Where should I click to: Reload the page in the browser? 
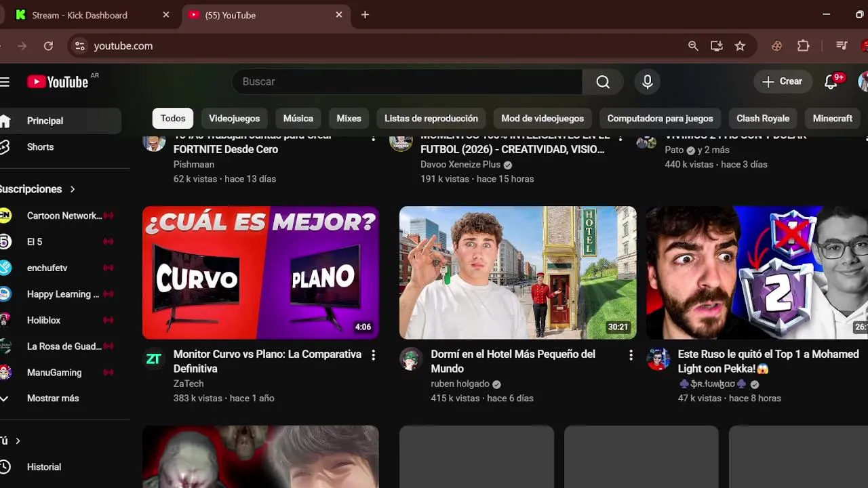48,46
